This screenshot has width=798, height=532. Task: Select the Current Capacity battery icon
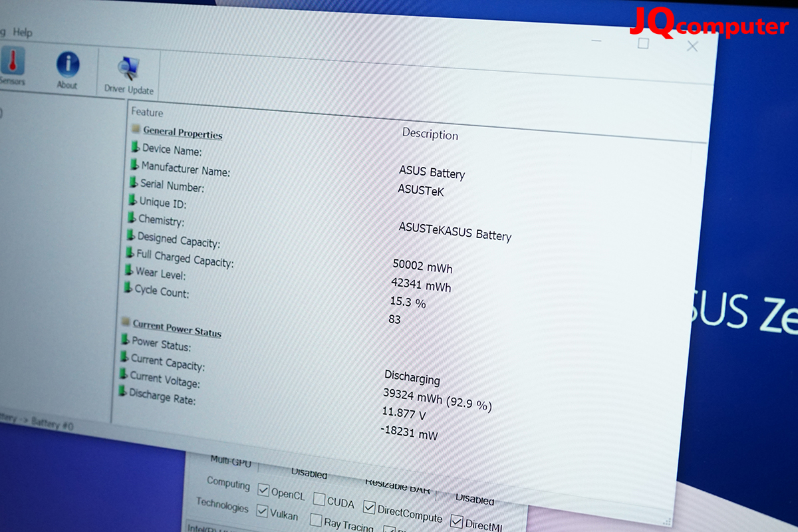click(124, 356)
